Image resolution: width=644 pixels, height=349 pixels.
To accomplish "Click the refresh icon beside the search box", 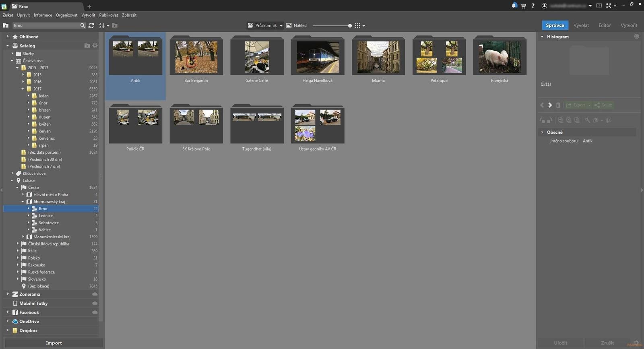I will tap(91, 25).
